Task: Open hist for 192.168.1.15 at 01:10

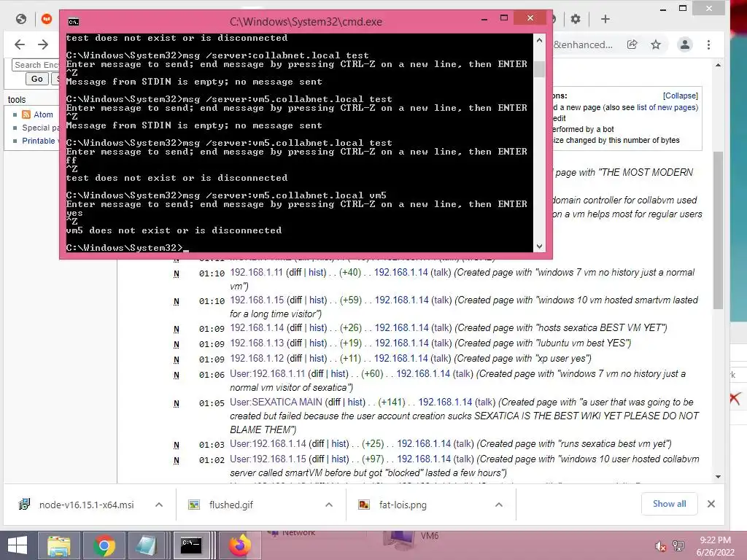Action: click(x=318, y=300)
